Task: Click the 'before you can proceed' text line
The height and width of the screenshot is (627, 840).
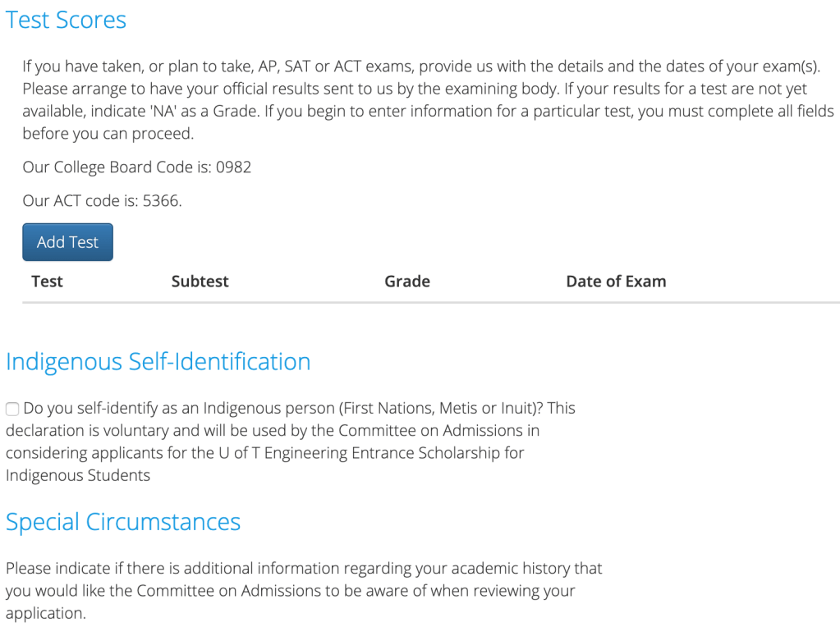Action: point(108,134)
